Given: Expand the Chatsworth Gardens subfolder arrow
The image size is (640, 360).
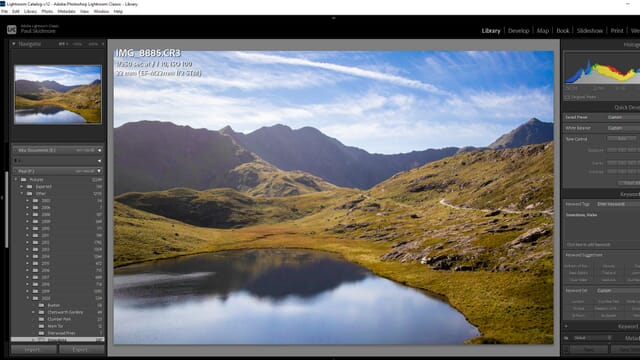Looking at the screenshot, I should [x=33, y=312].
